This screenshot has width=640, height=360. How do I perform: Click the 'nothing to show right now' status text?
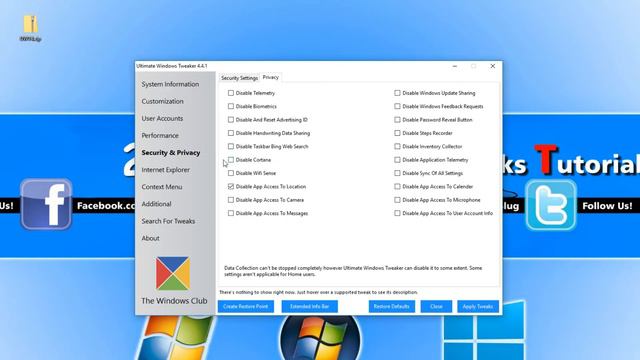(318, 292)
